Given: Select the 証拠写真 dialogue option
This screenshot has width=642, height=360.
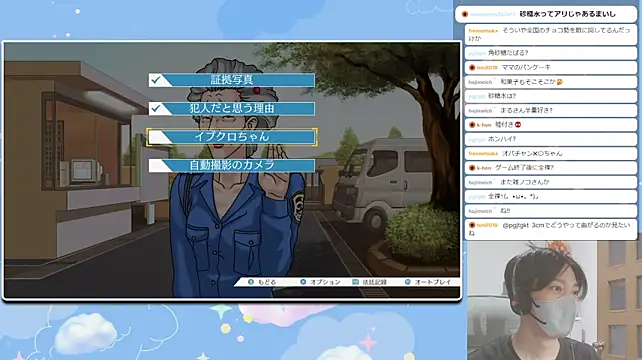Looking at the screenshot, I should (232, 80).
